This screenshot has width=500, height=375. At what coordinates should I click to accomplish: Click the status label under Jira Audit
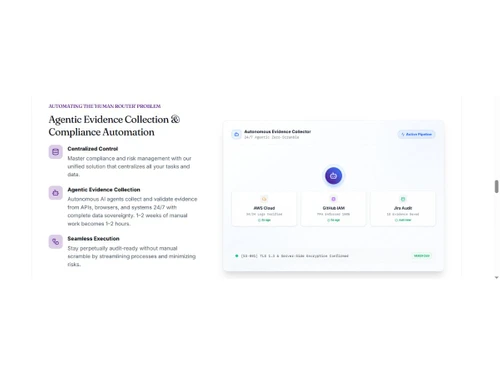pos(403,220)
